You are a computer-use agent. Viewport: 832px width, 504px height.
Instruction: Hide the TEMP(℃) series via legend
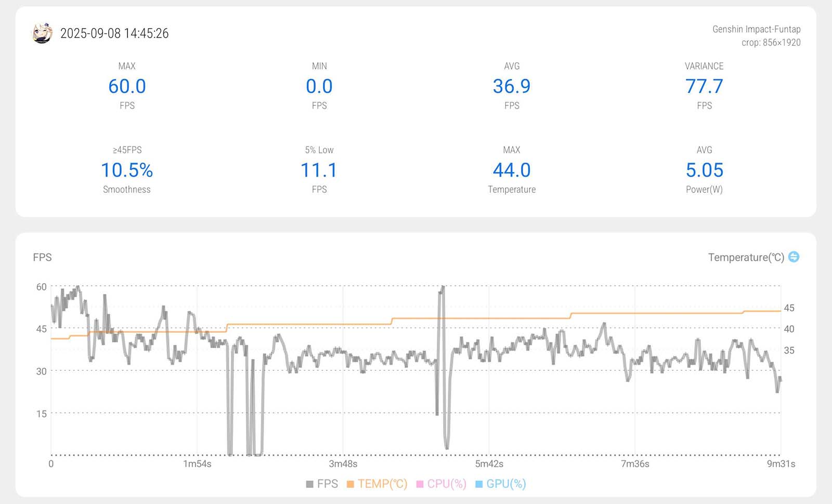click(378, 484)
